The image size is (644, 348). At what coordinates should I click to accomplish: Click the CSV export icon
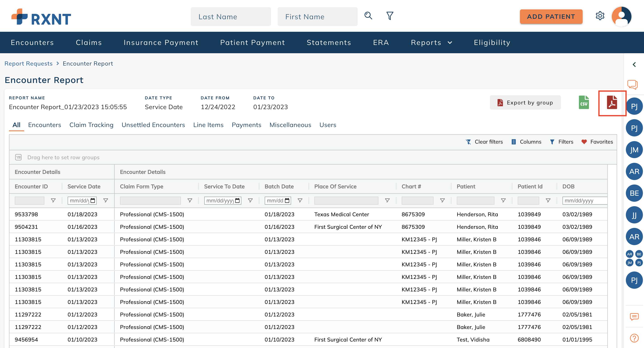pyautogui.click(x=584, y=102)
